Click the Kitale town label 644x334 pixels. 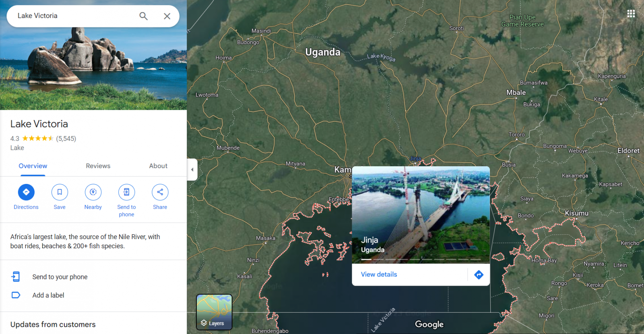tap(601, 99)
